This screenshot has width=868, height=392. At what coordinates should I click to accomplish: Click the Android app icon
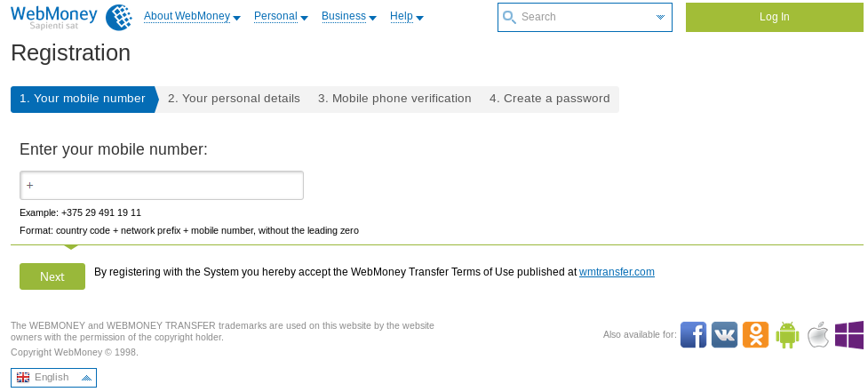pyautogui.click(x=787, y=334)
